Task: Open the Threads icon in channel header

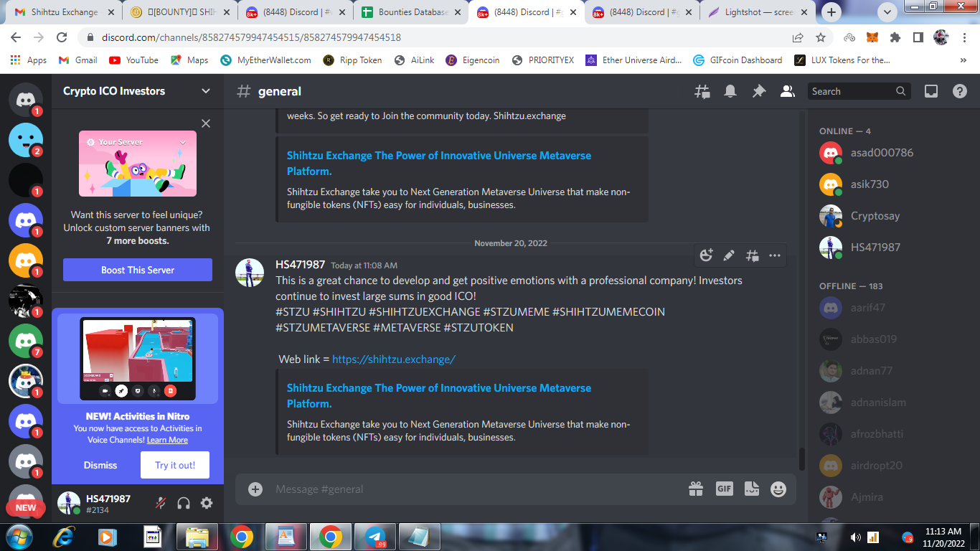Action: coord(702,91)
